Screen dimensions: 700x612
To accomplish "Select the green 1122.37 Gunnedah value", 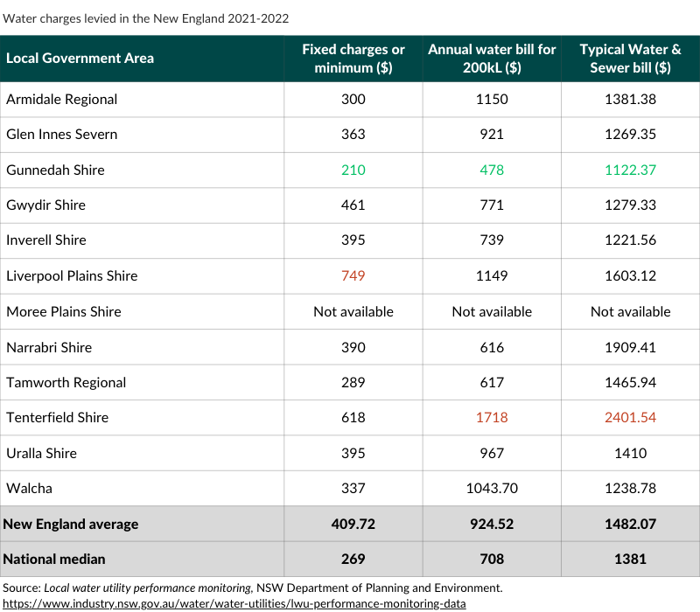I will coord(630,170).
